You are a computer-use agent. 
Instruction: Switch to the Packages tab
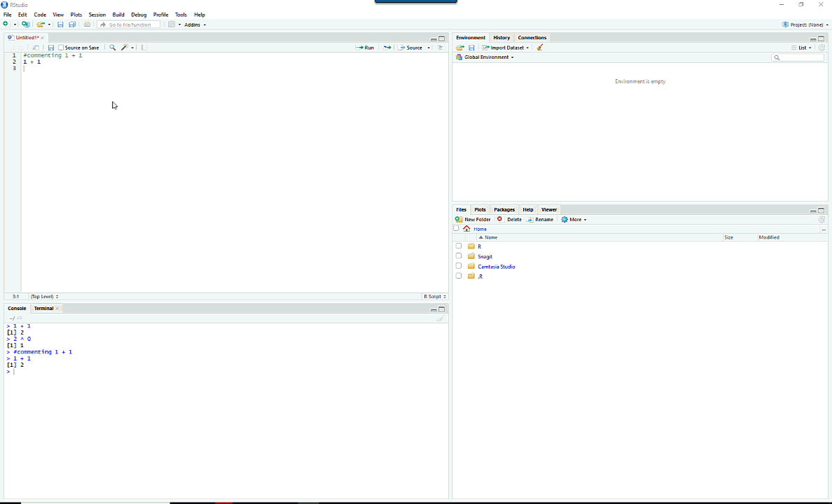click(x=504, y=209)
